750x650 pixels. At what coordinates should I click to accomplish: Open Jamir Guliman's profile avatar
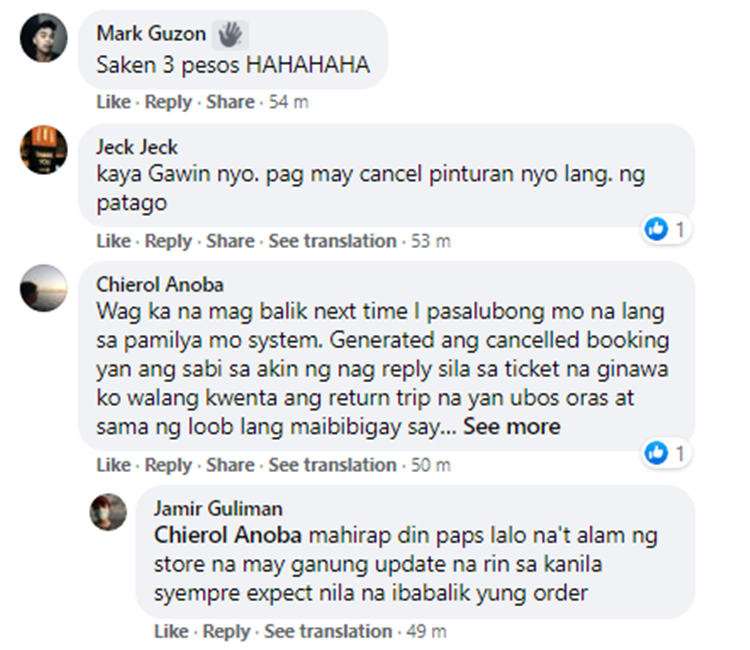pyautogui.click(x=108, y=512)
